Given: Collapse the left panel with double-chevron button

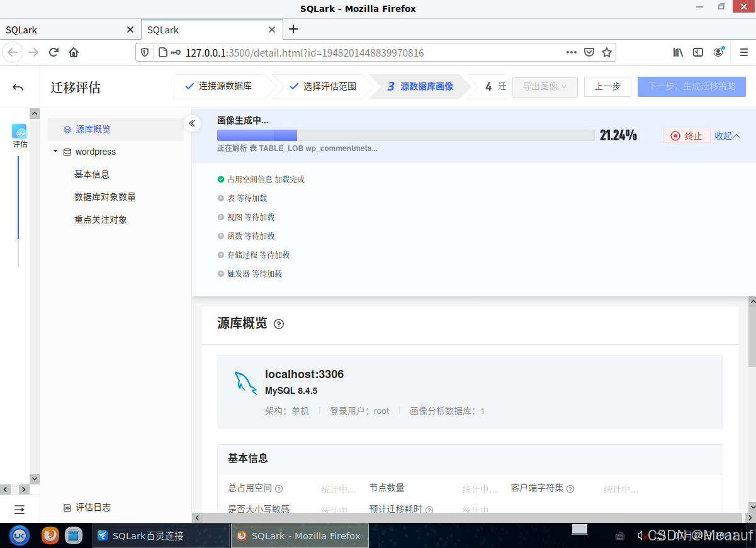Looking at the screenshot, I should click(192, 123).
